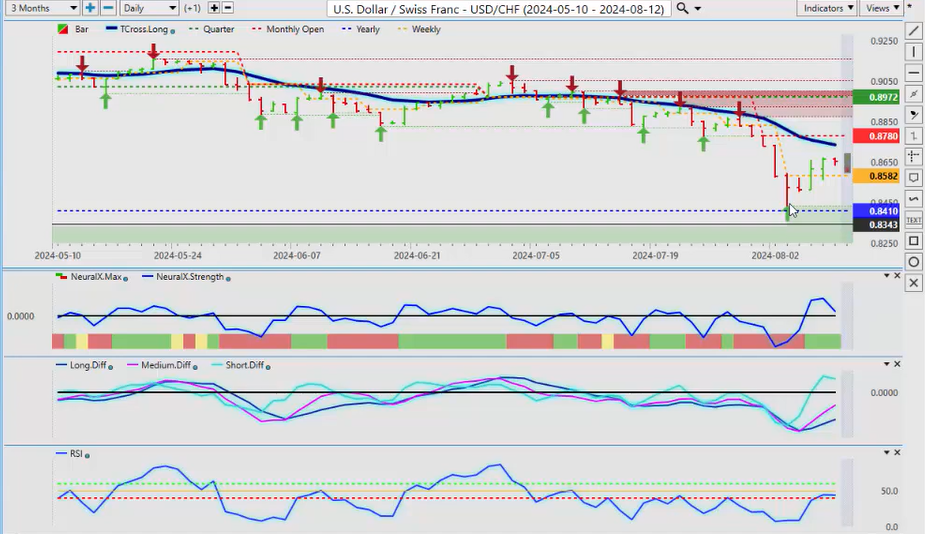Select the crosshair cursor tool

914,157
